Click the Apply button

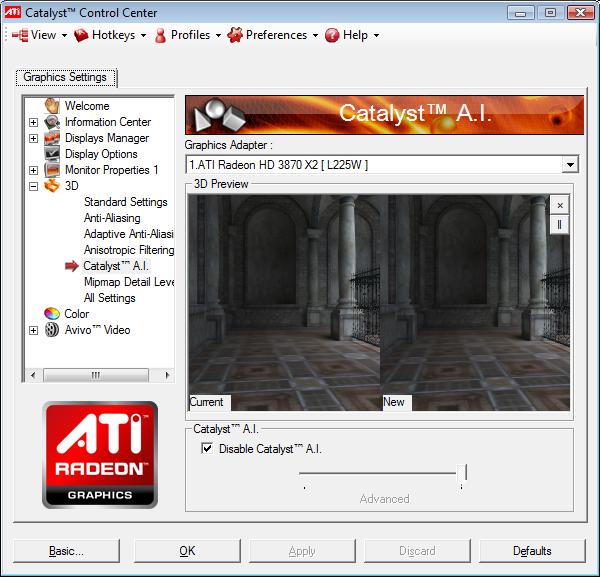click(x=302, y=551)
